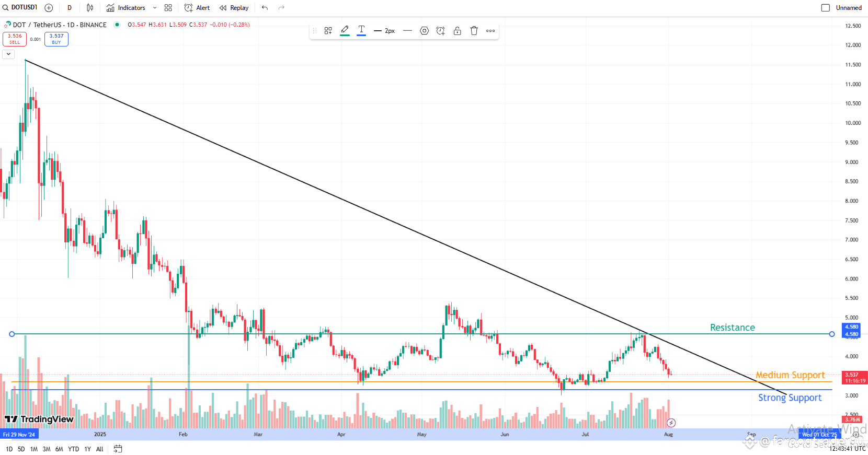This screenshot has width=868, height=455.
Task: Create a new Alert
Action: click(197, 8)
